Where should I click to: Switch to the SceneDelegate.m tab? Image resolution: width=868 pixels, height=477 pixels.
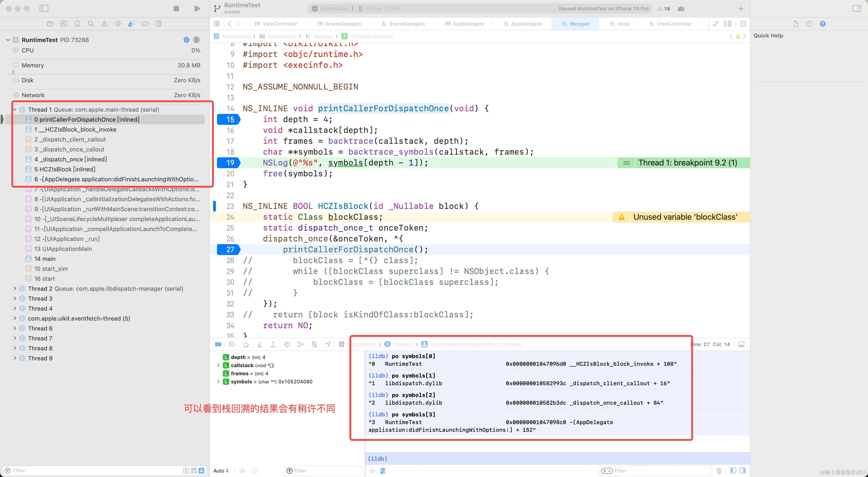[339, 24]
